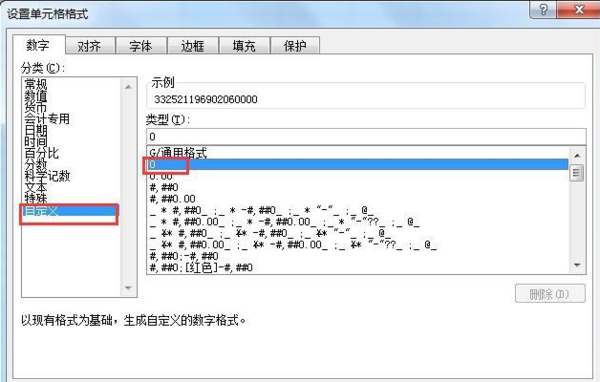This screenshot has height=382, width=600.
Task: Open the 字体 tab
Action: click(140, 46)
